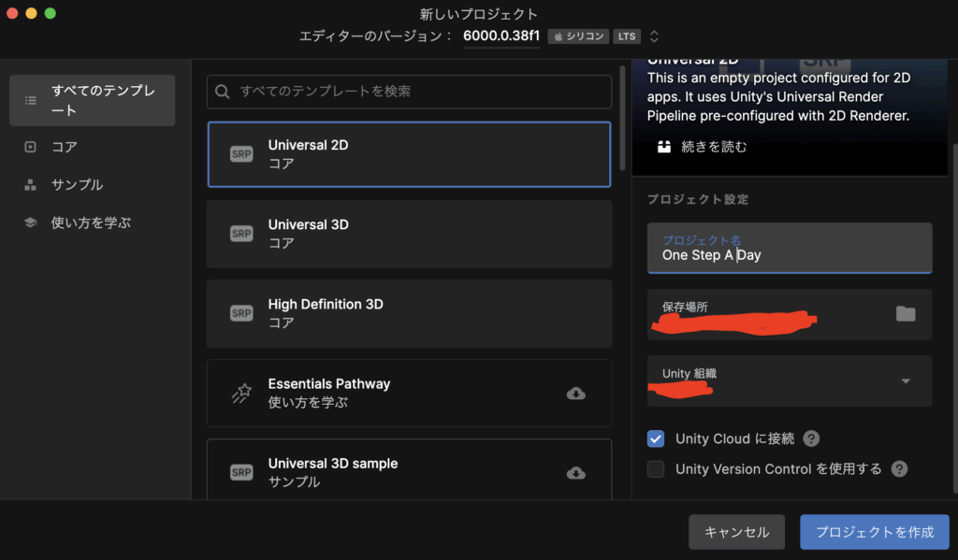The width and height of the screenshot is (958, 560).
Task: Choose the High Definition 3D template
Action: 410,313
